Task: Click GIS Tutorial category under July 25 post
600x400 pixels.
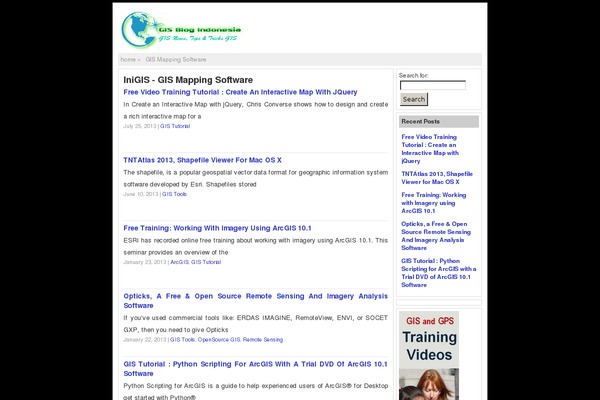Action: pos(175,126)
